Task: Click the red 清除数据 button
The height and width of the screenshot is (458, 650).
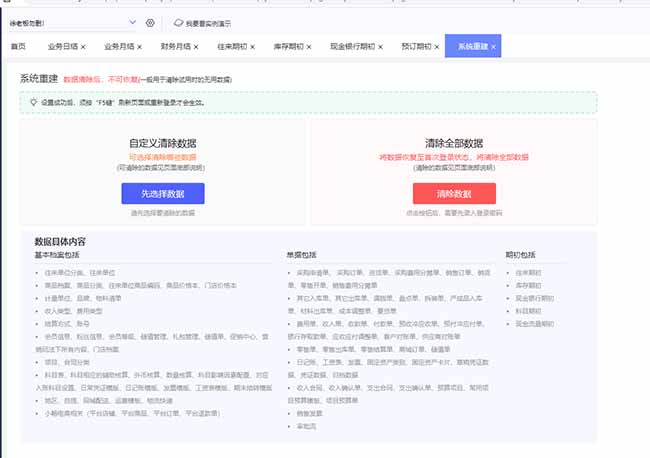Action: (x=454, y=194)
